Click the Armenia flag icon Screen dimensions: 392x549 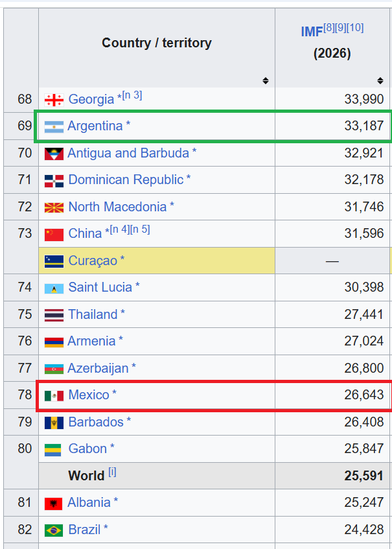pos(54,342)
